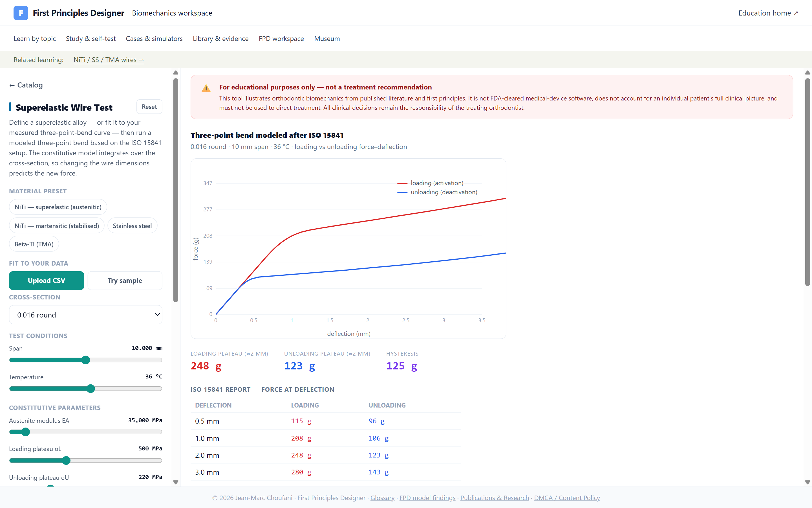Image resolution: width=812 pixels, height=508 pixels.
Task: Select the Stainless steel preset
Action: coord(132,226)
